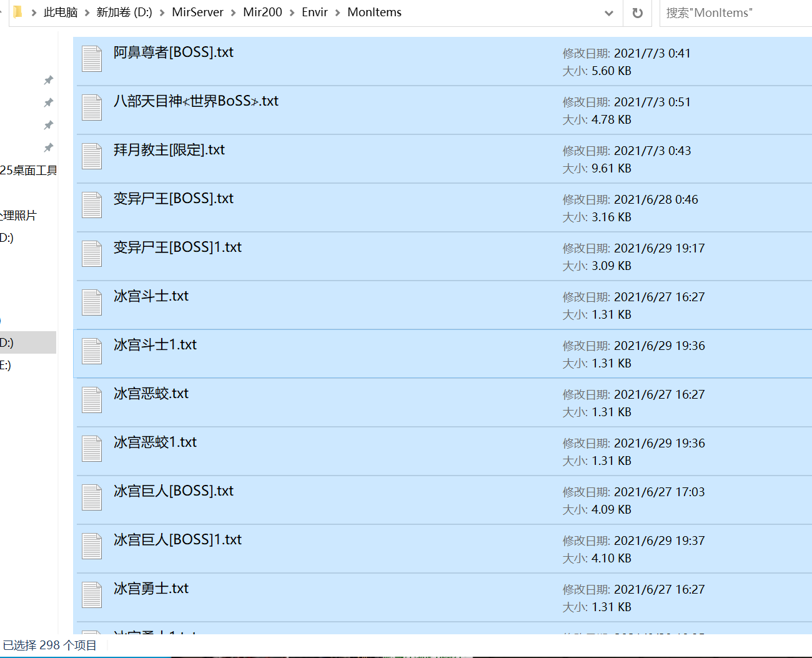Image resolution: width=812 pixels, height=658 pixels.
Task: Click the 拜月教主[限定].txt file icon
Action: coord(92,156)
